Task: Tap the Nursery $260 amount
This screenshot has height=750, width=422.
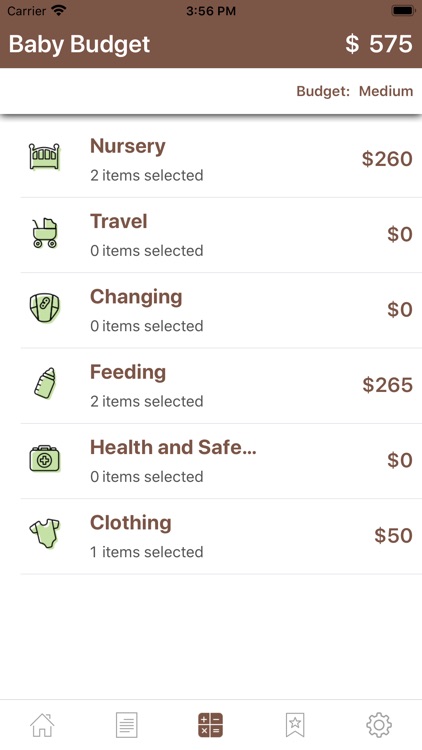Action: click(x=387, y=159)
